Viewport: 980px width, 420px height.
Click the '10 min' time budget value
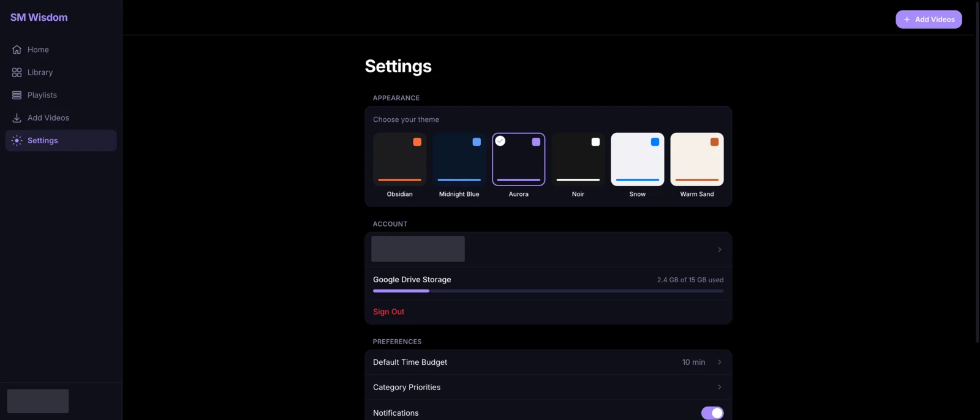693,362
